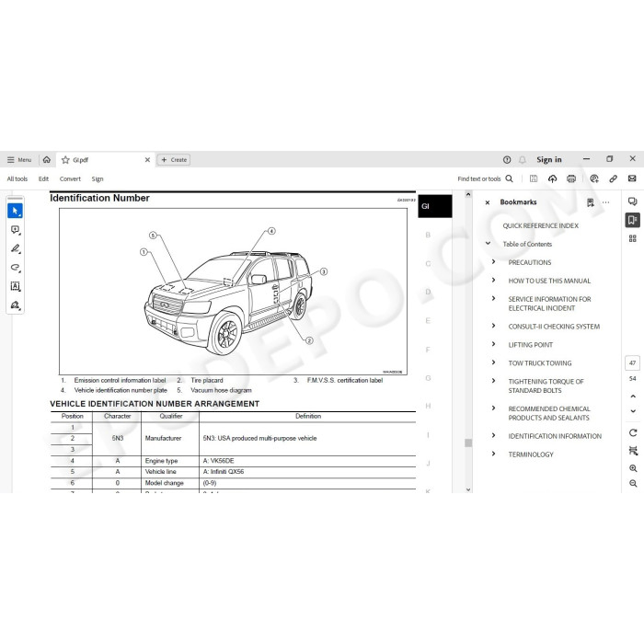
Task: Click the document scrollbar up arrow
Action: pyautogui.click(x=468, y=195)
